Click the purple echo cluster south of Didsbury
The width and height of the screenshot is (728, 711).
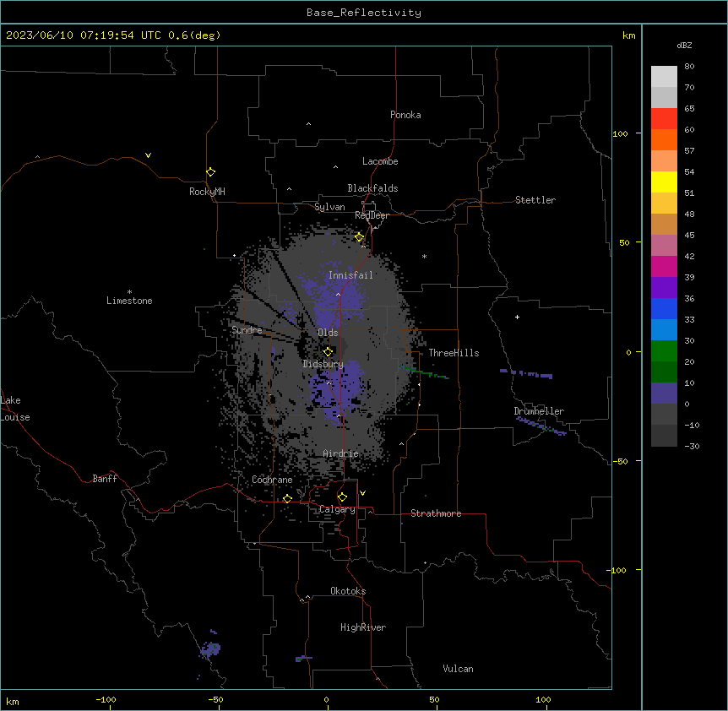click(x=337, y=390)
